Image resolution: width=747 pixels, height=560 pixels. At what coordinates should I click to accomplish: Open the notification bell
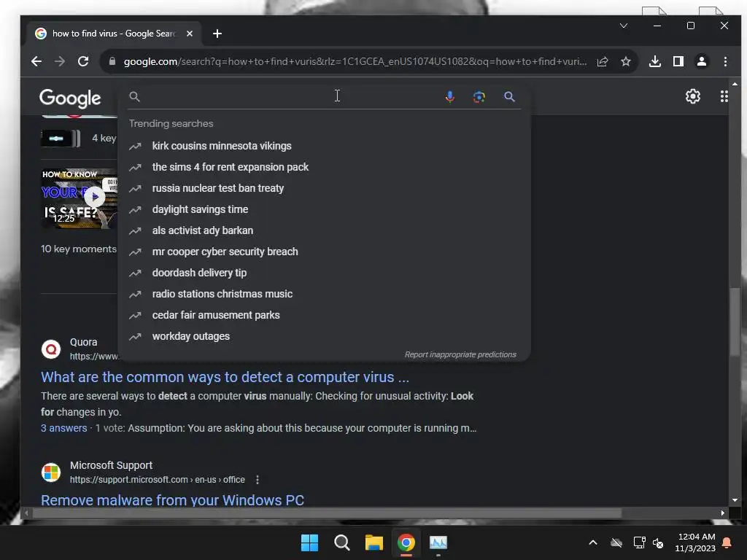point(727,542)
